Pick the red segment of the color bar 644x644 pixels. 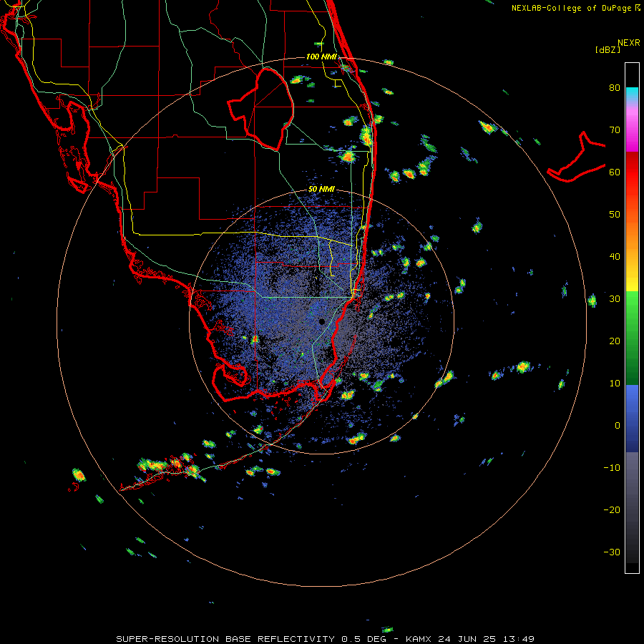pos(632,168)
